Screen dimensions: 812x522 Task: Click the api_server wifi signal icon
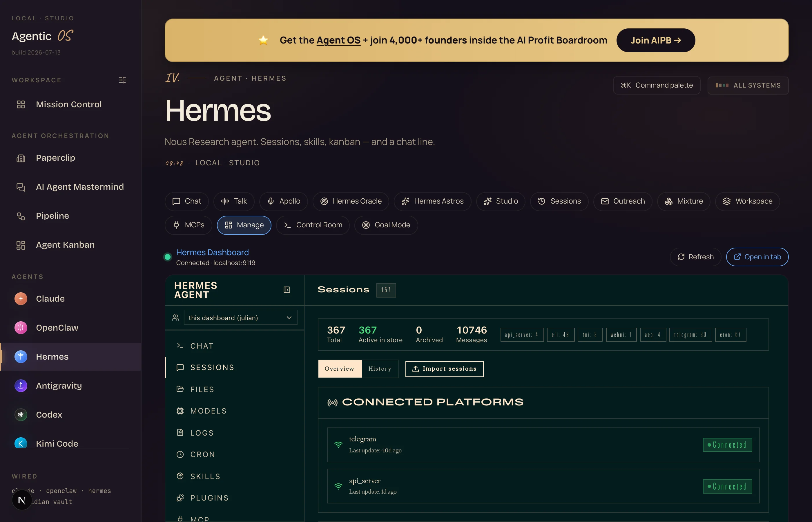[x=338, y=486]
